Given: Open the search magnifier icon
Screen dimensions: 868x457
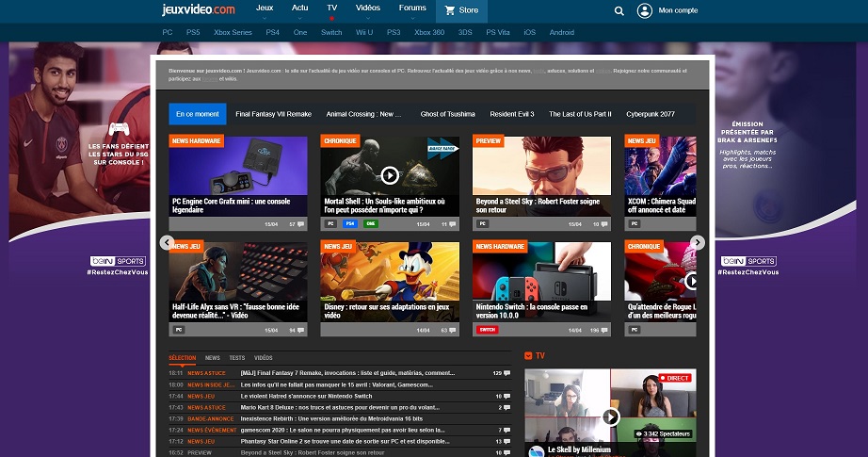Looking at the screenshot, I should tap(619, 10).
